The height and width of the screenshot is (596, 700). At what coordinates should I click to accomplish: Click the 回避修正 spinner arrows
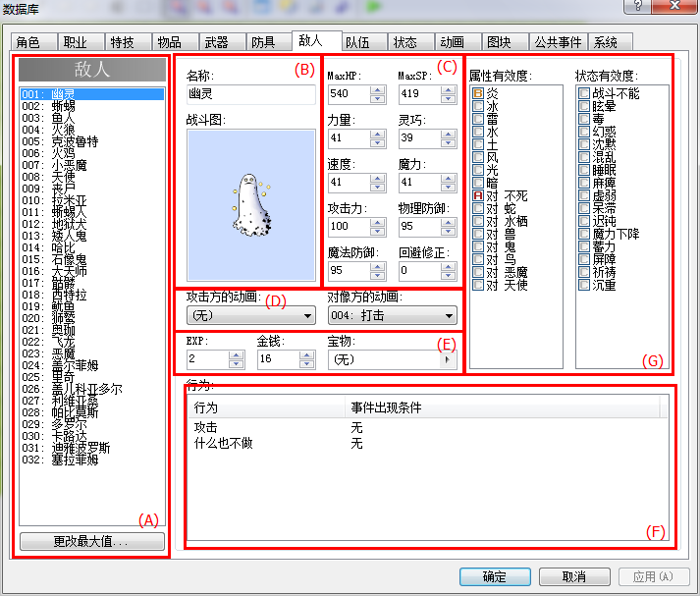tap(449, 271)
